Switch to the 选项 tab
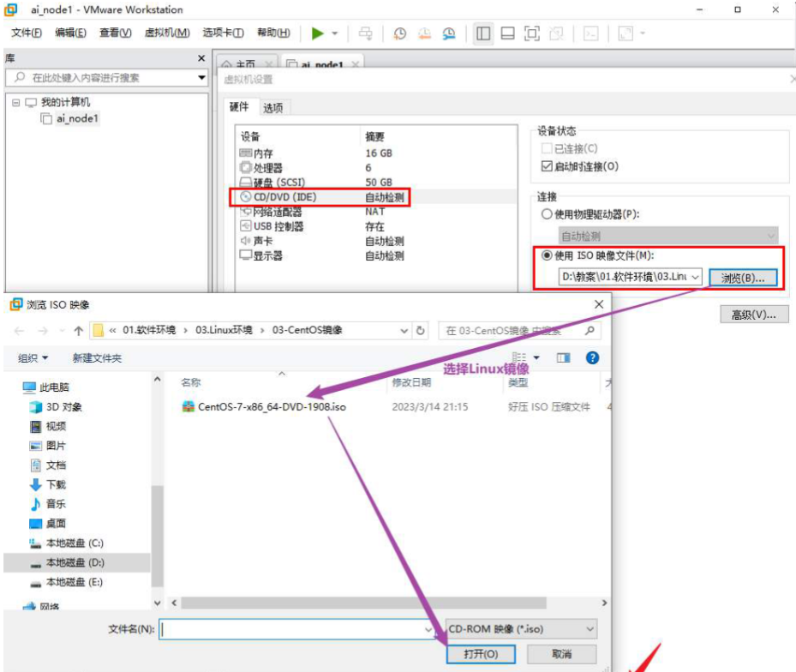 (273, 108)
